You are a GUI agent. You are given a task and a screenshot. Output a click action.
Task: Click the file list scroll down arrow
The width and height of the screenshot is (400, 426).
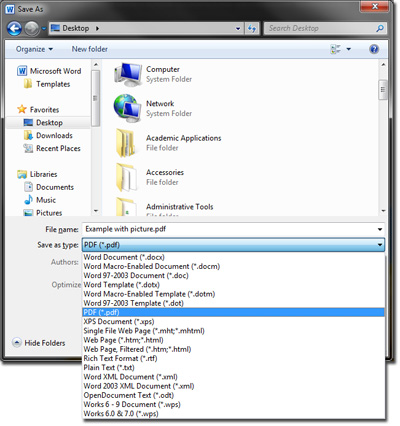[x=383, y=211]
